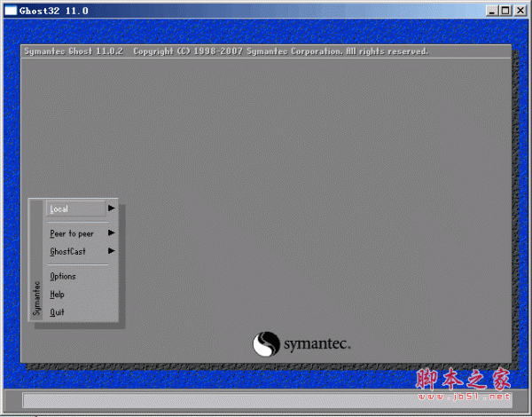The height and width of the screenshot is (417, 532).
Task: Expand the Local submenu arrow
Action: pos(112,208)
